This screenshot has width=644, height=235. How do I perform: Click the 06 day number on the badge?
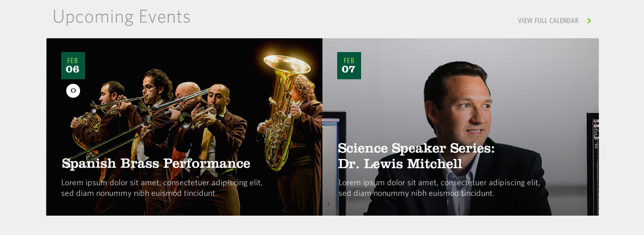click(x=73, y=70)
